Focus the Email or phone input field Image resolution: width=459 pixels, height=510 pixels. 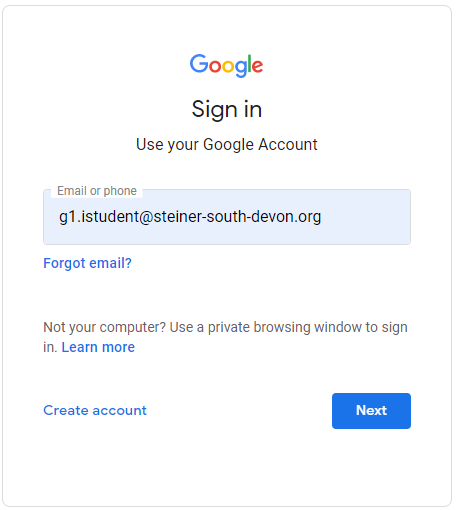click(227, 217)
